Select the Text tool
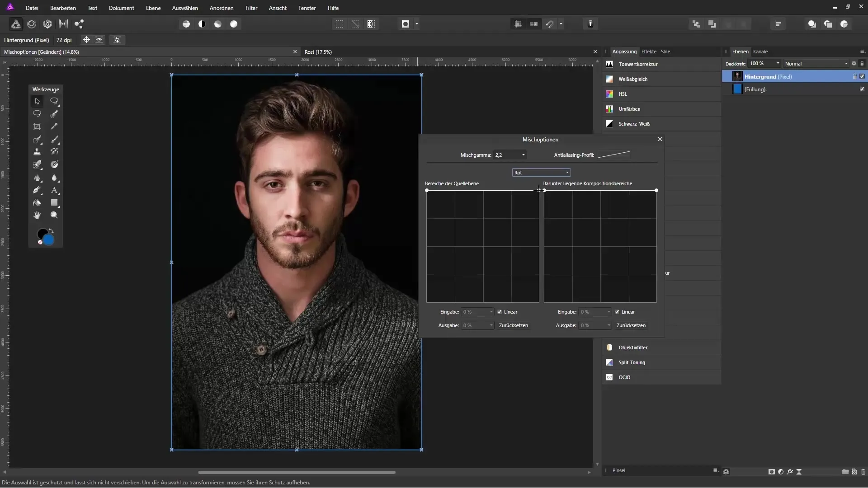Screen dimensions: 868x488 tap(54, 190)
